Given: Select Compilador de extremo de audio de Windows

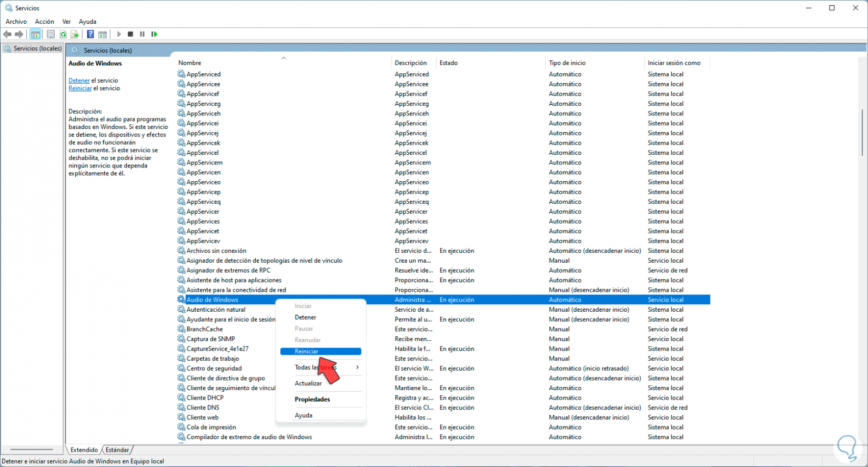Looking at the screenshot, I should click(x=249, y=437).
